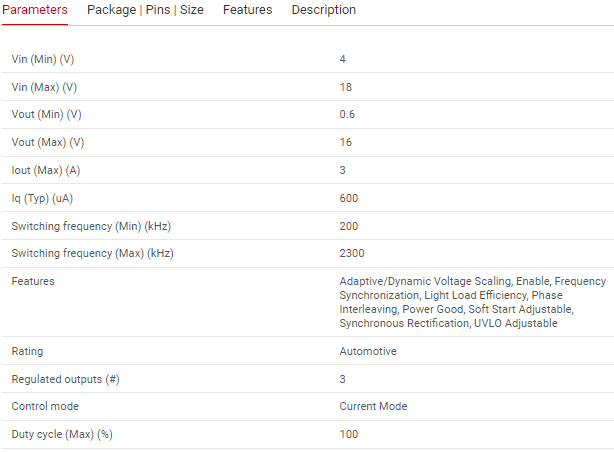Select the Current Mode value

click(373, 406)
